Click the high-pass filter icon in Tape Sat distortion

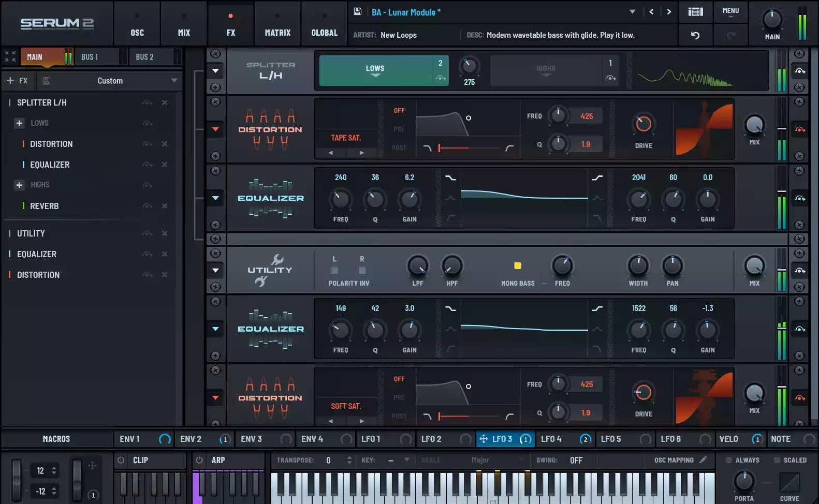tap(509, 148)
